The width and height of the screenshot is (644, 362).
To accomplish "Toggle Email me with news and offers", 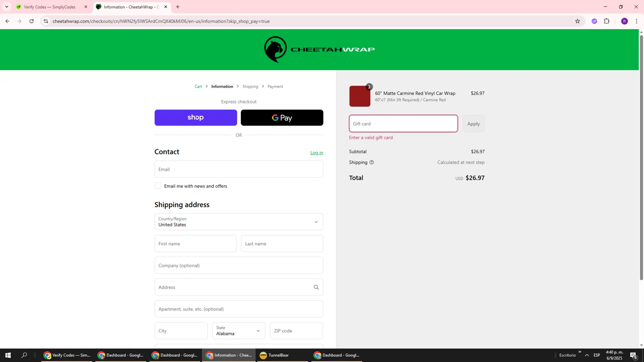I will (x=158, y=186).
